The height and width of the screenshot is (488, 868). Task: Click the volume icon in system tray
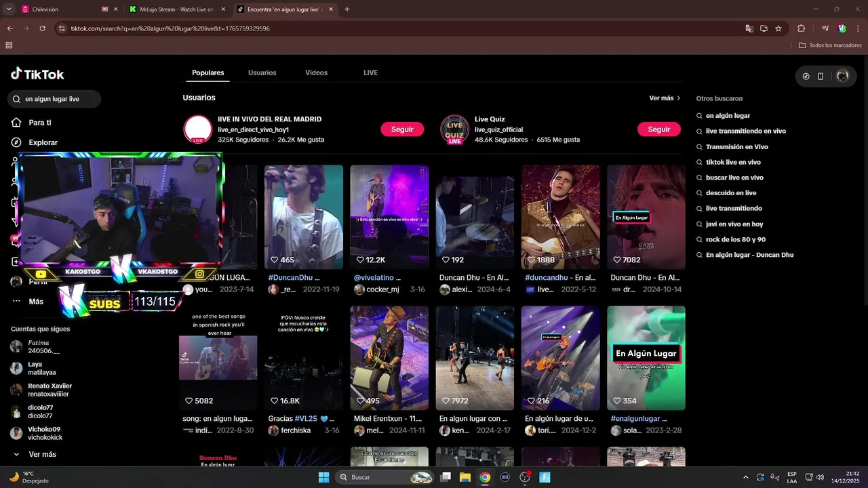820,477
